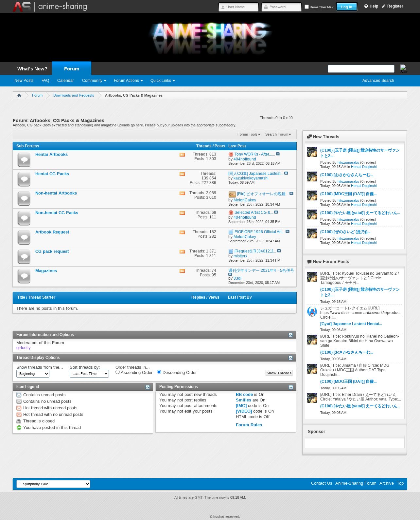Select Ascending Order radio button

coord(117,372)
